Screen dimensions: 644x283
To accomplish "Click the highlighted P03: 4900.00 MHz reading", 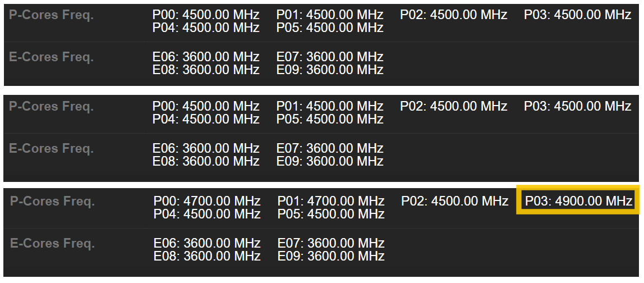I will pyautogui.click(x=578, y=201).
